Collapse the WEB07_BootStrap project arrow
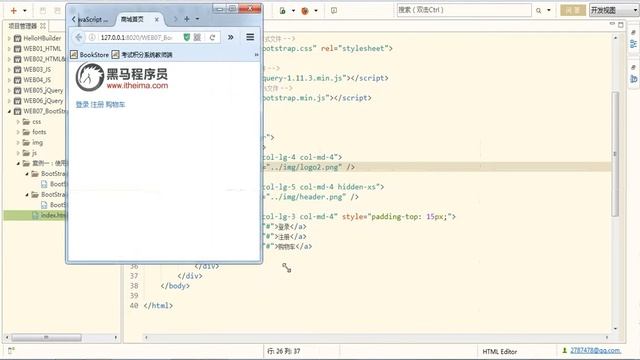The image size is (640, 360). (9, 111)
